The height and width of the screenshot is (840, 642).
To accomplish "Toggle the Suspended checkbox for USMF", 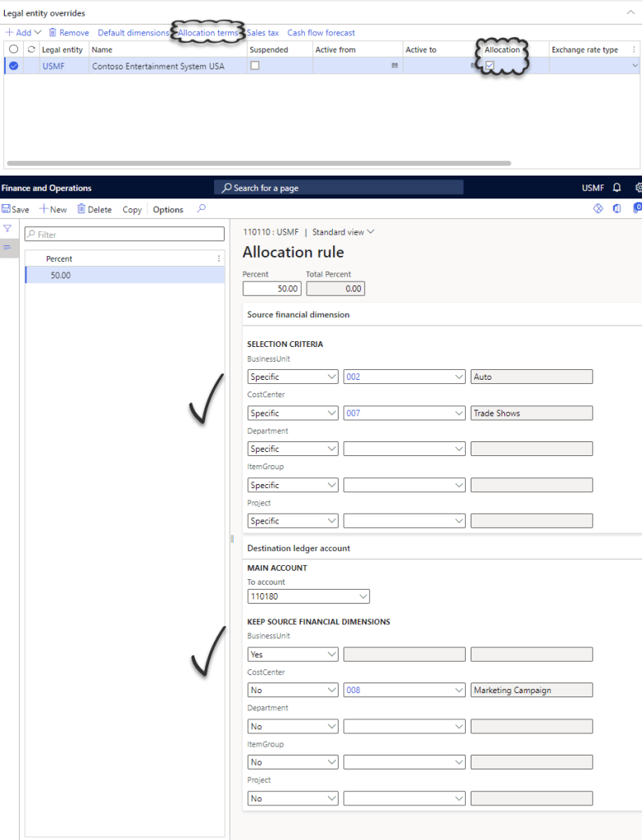I will click(x=255, y=66).
